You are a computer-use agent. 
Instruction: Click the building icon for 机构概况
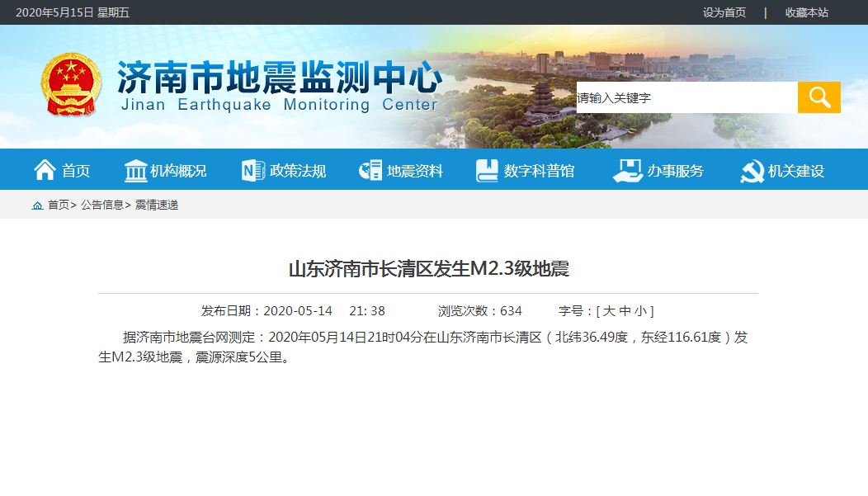pos(135,171)
